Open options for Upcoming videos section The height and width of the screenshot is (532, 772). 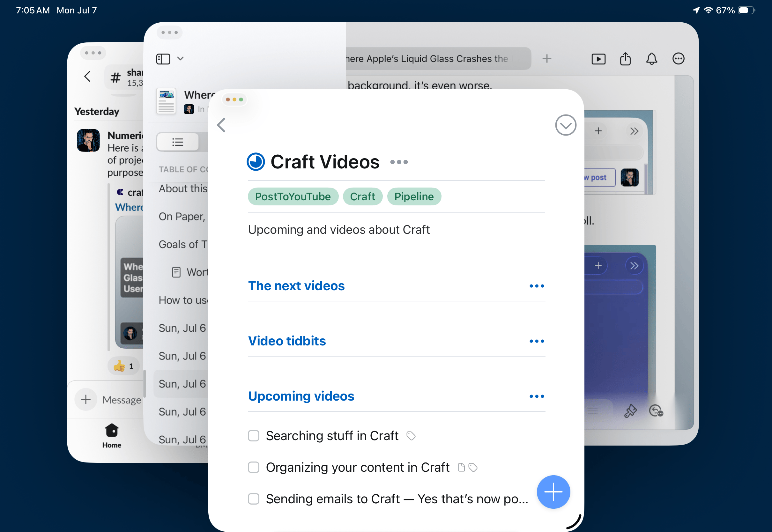click(x=536, y=396)
